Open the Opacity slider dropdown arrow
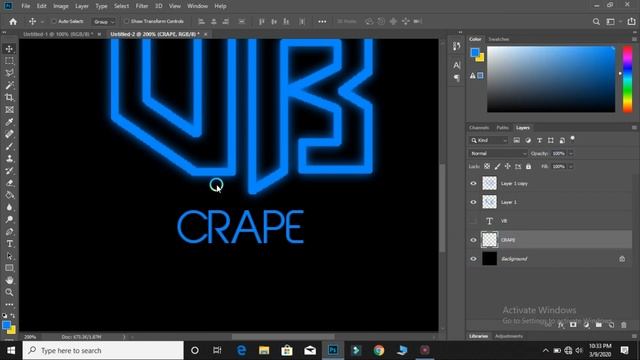 coord(571,153)
